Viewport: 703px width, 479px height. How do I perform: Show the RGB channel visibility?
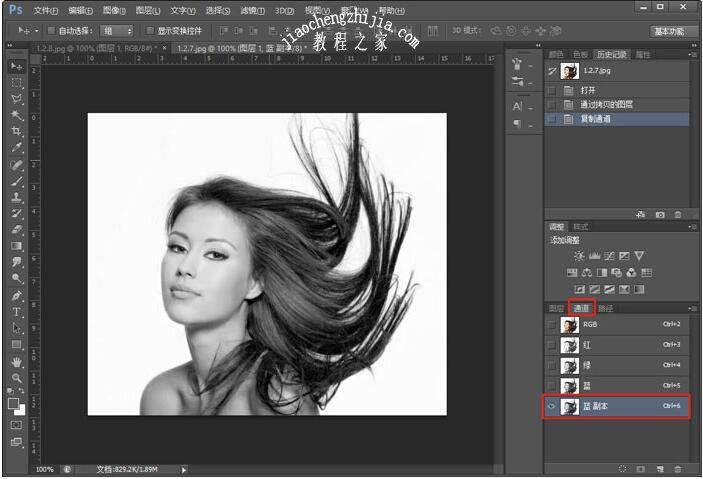point(553,325)
